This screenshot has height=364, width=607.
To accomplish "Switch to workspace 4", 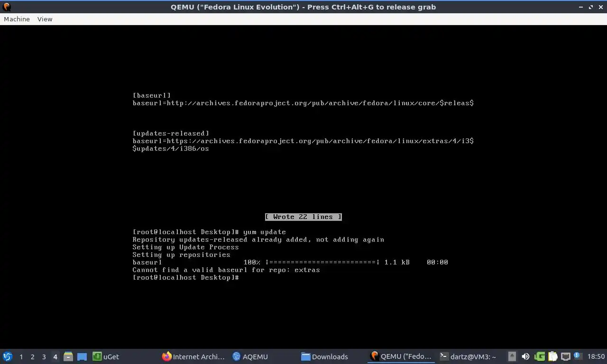I will pos(55,356).
